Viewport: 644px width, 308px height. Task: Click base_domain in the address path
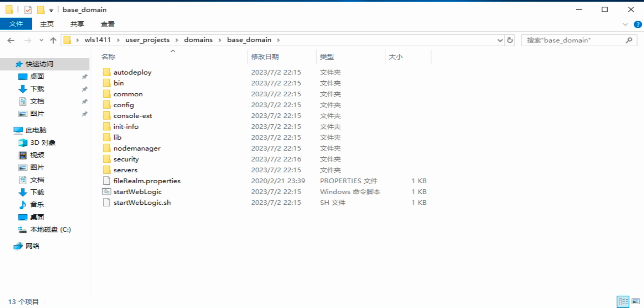pos(249,40)
